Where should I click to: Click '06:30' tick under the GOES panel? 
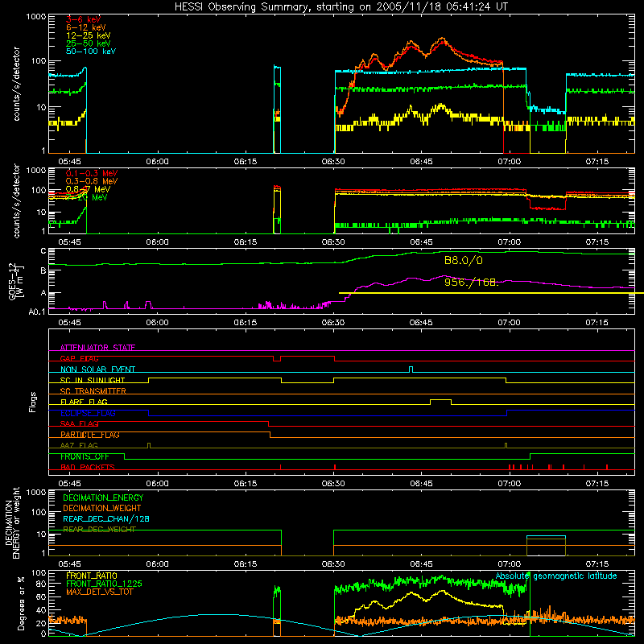[x=333, y=323]
